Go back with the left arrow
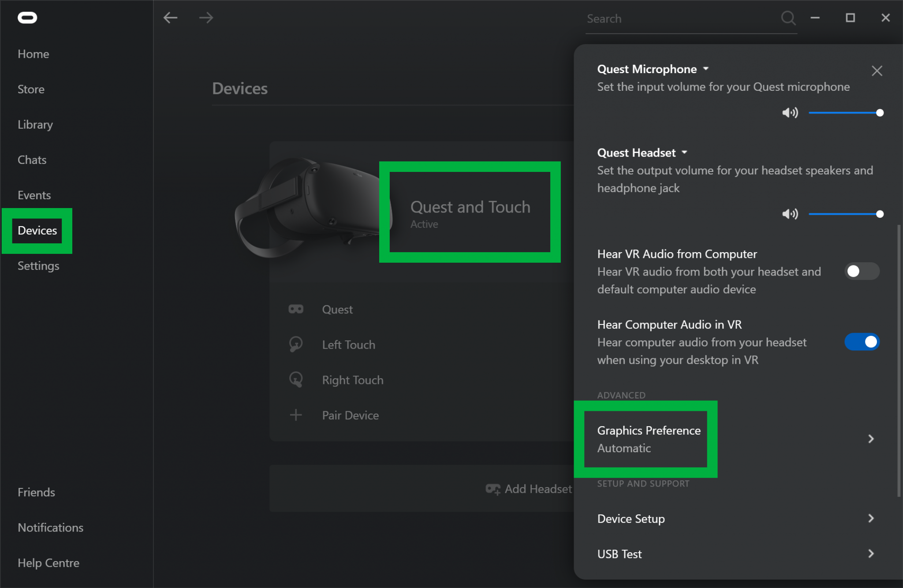This screenshot has height=588, width=903. click(x=170, y=18)
